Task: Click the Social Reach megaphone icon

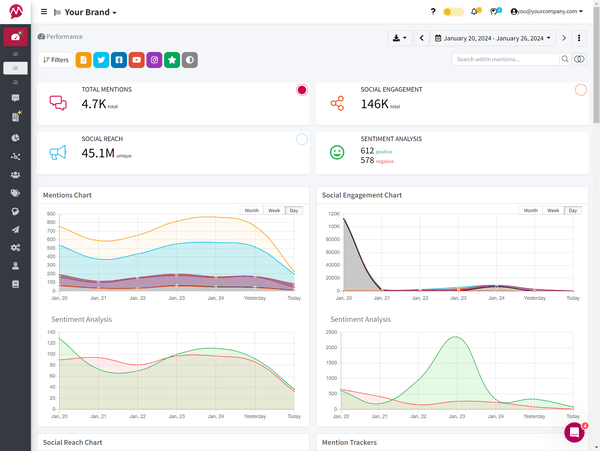Action: pos(58,153)
